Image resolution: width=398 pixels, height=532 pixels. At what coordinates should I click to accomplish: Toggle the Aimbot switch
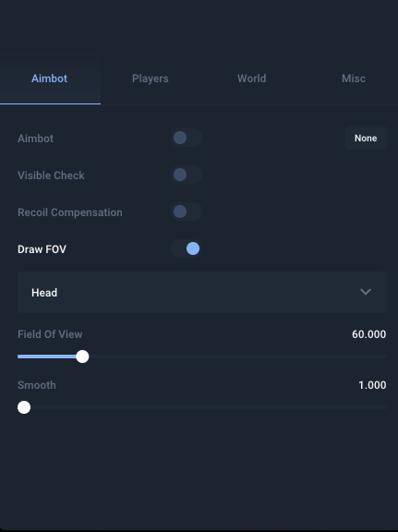click(x=187, y=138)
